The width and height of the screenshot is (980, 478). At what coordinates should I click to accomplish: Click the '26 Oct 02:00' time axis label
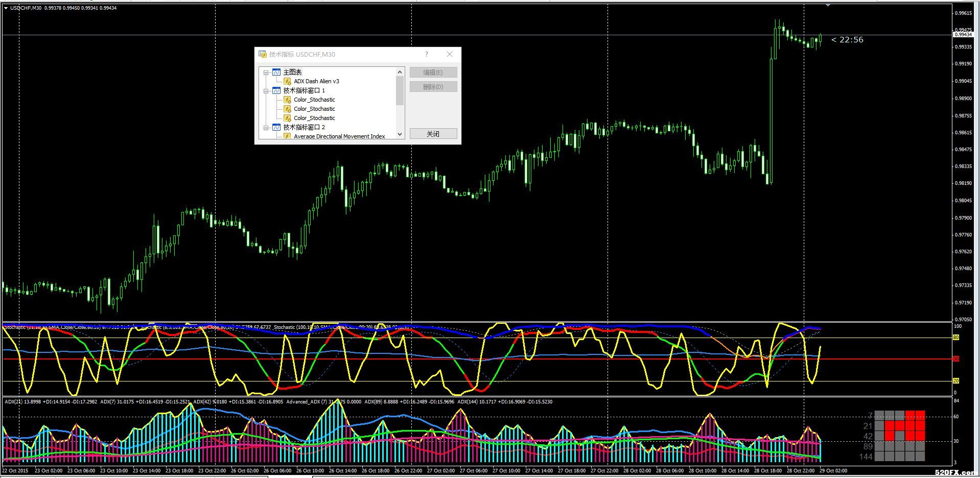245,471
